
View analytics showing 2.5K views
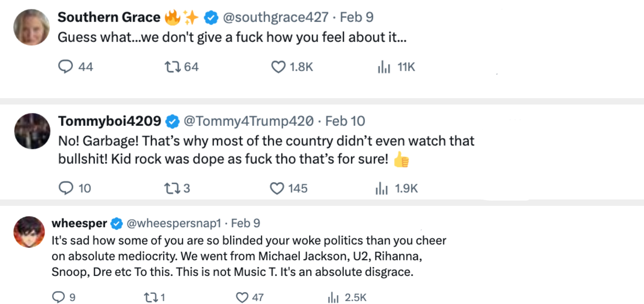click(333, 298)
